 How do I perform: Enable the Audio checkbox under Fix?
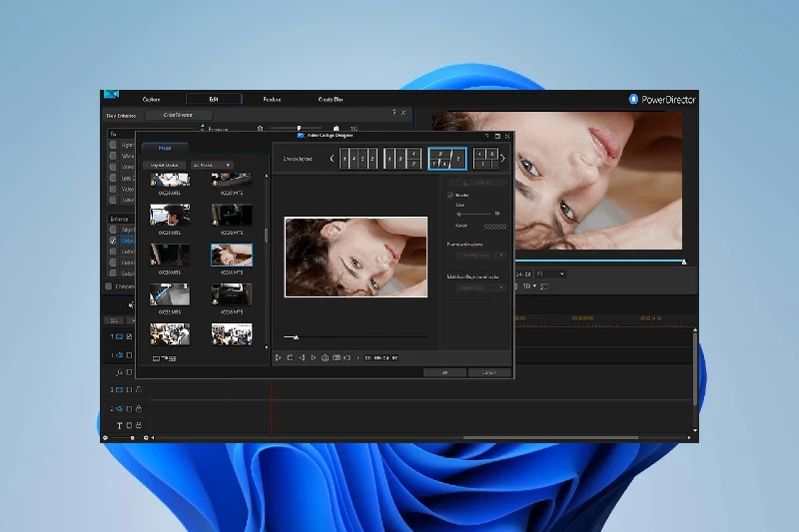pyautogui.click(x=113, y=200)
